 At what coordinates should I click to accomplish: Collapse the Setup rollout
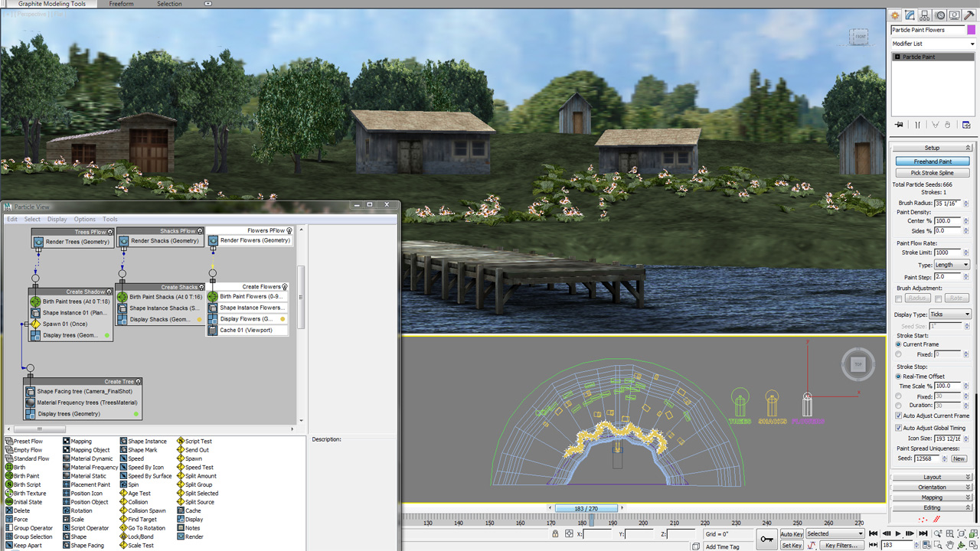click(932, 148)
